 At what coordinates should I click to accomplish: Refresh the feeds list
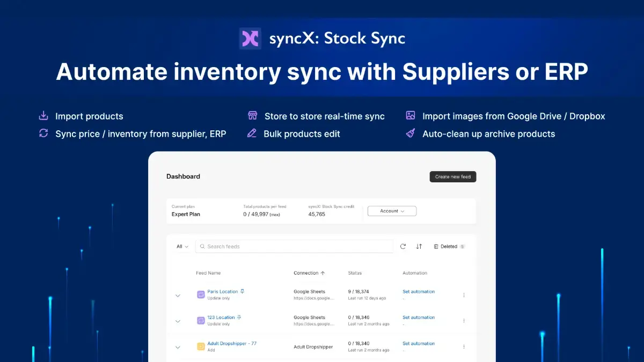tap(403, 247)
